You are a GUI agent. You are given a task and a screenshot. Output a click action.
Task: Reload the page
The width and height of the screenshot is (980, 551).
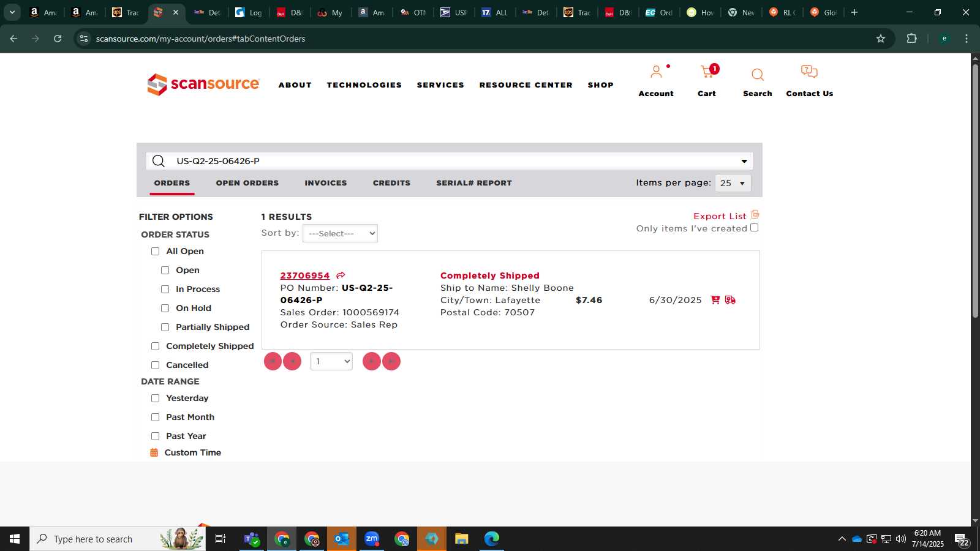point(58,39)
